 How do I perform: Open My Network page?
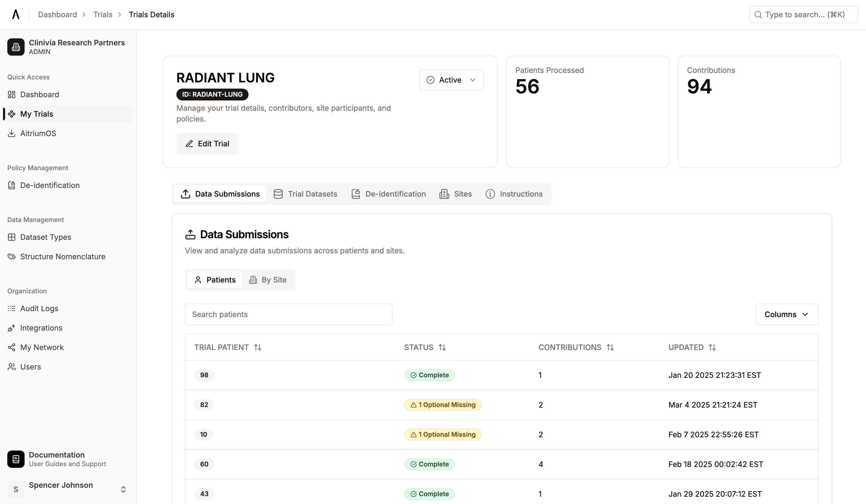tap(42, 347)
